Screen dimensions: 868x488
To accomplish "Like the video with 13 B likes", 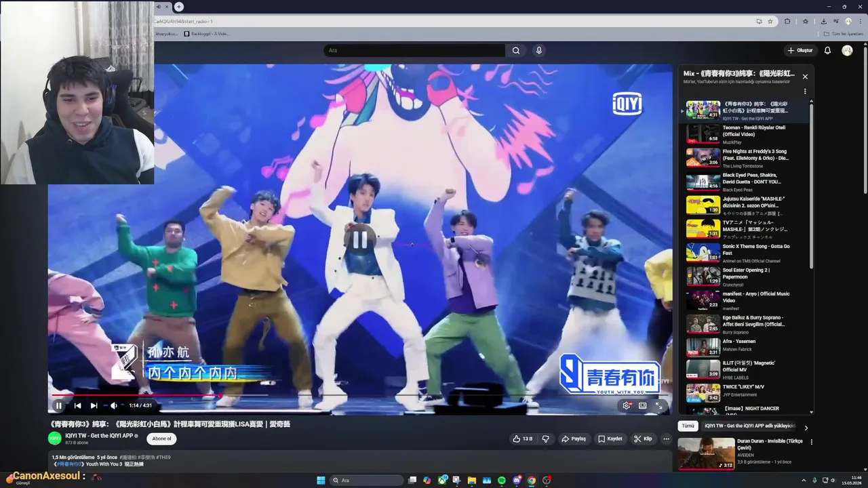I will click(x=523, y=439).
